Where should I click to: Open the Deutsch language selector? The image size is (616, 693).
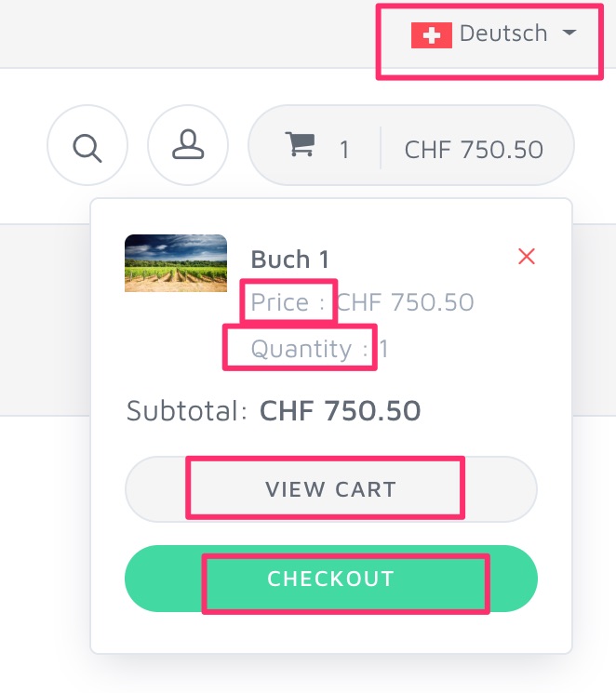coord(493,34)
